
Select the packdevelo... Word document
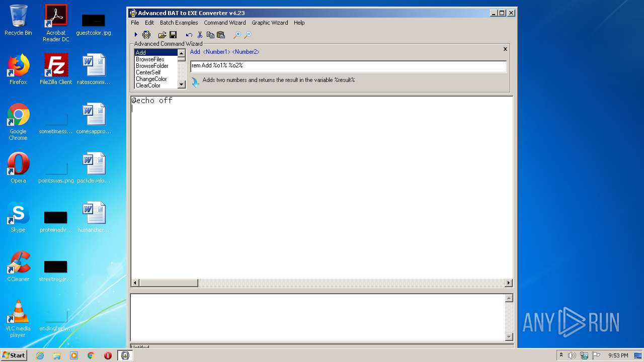point(94,168)
